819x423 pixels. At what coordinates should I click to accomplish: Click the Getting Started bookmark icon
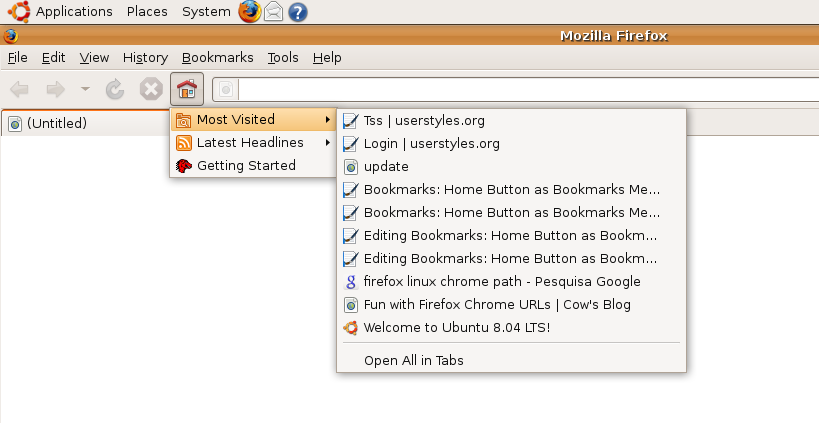pos(183,166)
